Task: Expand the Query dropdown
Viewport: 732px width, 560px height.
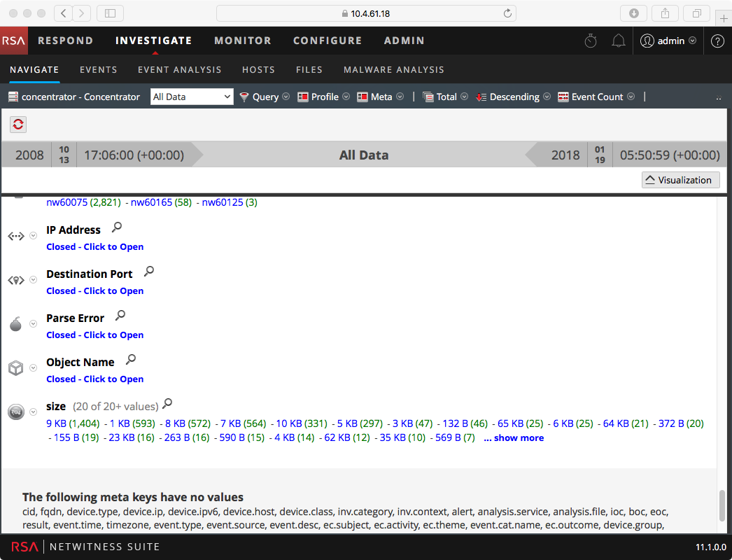Action: [x=265, y=97]
